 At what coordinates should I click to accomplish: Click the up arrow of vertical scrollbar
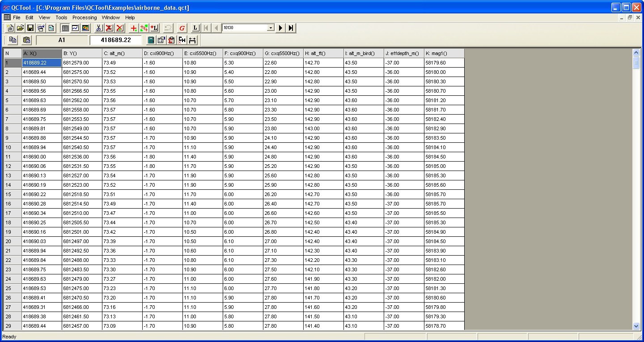click(x=636, y=52)
